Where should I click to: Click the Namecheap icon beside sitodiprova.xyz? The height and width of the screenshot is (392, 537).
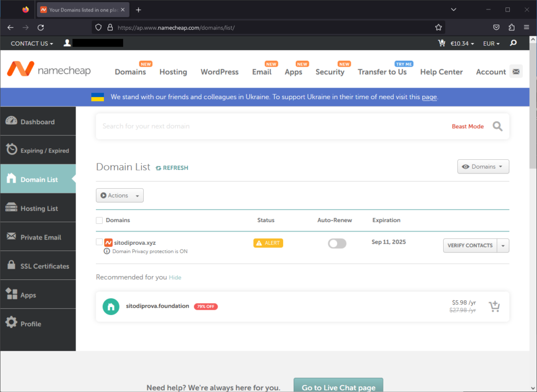[x=108, y=243]
